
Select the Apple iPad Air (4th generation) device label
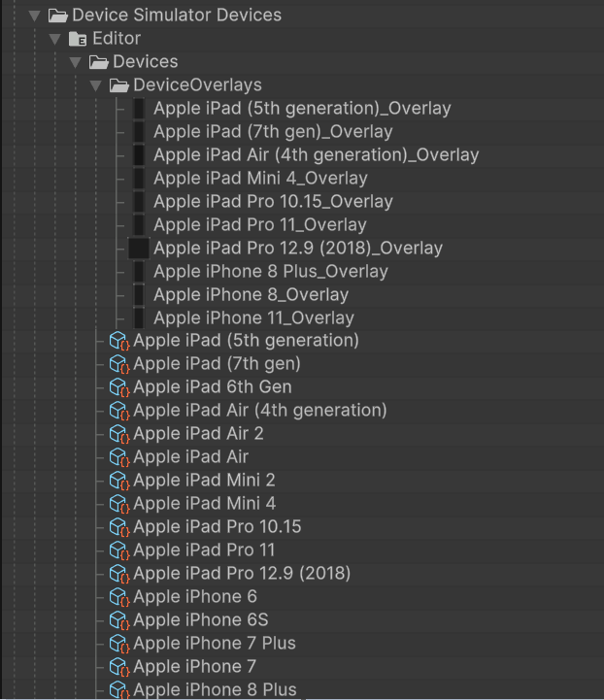260,411
